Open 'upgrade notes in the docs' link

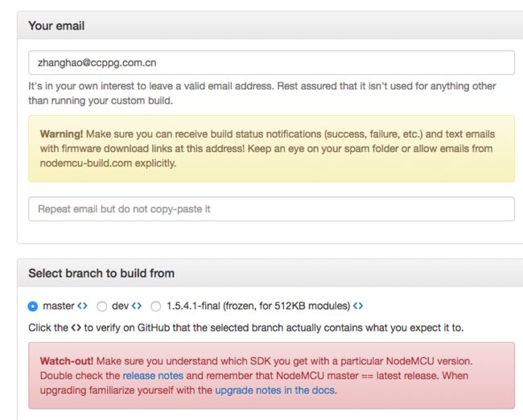pos(275,390)
